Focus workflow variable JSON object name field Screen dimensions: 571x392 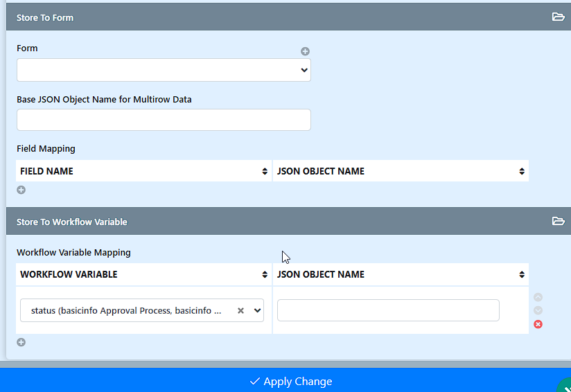[x=388, y=310]
